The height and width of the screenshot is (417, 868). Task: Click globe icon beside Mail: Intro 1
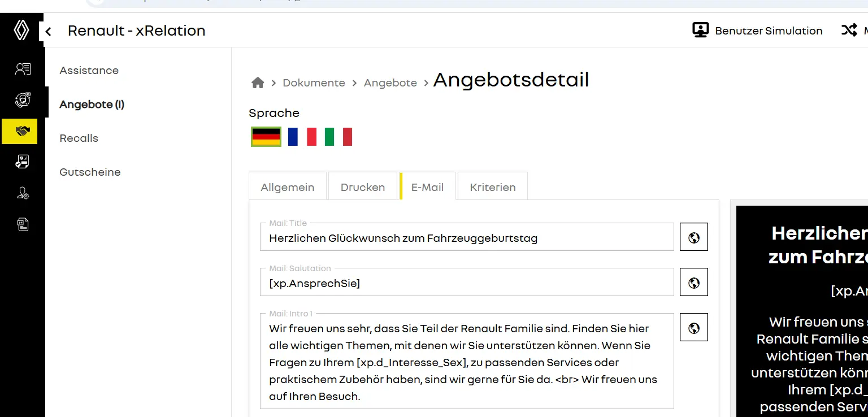point(694,327)
